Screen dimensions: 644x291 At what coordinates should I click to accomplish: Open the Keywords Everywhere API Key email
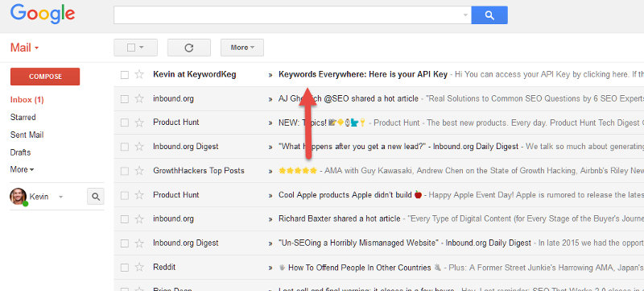(363, 75)
